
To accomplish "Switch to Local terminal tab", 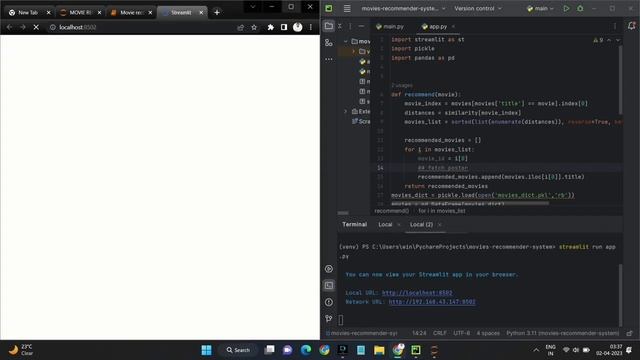I will click(x=385, y=224).
